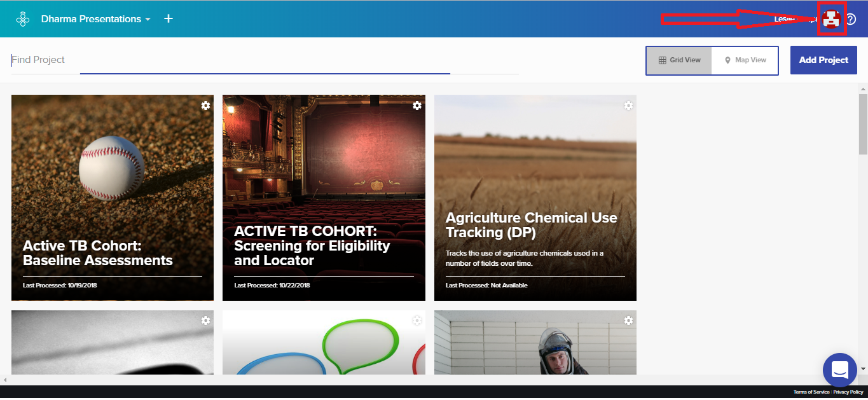
Task: Click the Add Project button
Action: click(823, 60)
